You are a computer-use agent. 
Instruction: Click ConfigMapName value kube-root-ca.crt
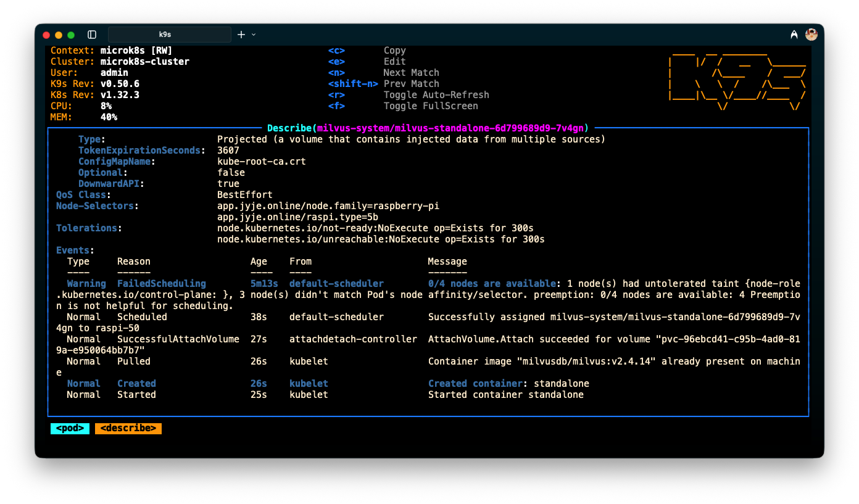[262, 162]
